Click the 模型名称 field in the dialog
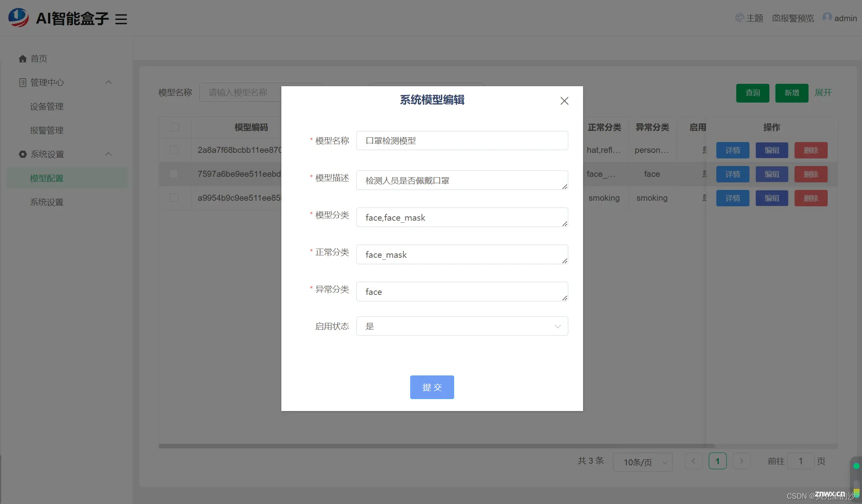Viewport: 862px width, 504px height. pyautogui.click(x=462, y=140)
